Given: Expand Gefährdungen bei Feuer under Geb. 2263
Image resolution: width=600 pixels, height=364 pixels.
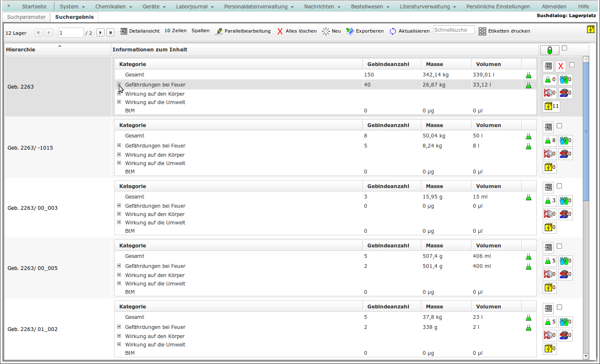Looking at the screenshot, I should 119,84.
